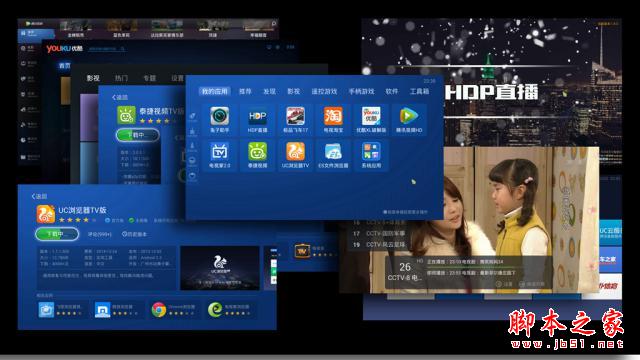The image size is (640, 360).
Task: Click the 下载中 button for 泰捷视频TV
Action: click(138, 135)
